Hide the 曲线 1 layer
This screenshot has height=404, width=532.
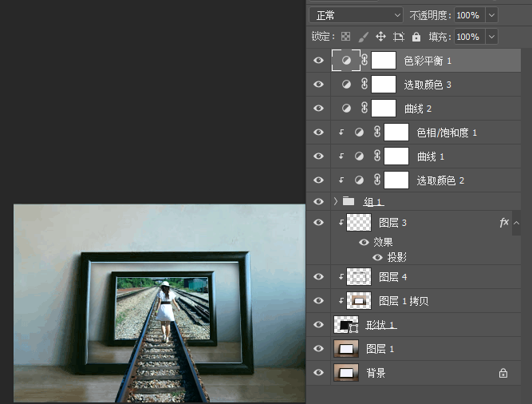tap(318, 156)
